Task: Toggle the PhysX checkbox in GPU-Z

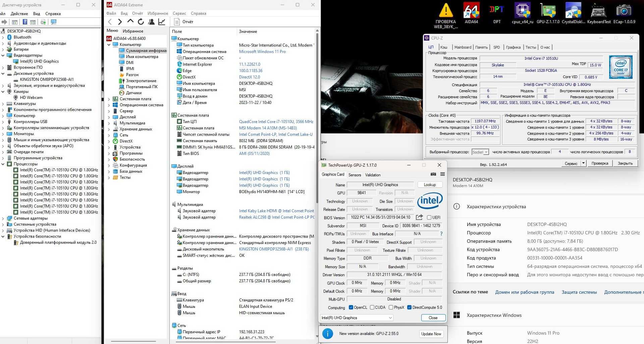Action: pos(391,307)
